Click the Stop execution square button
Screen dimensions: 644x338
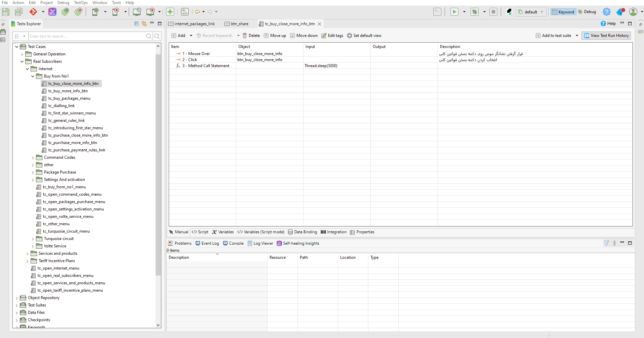click(x=493, y=12)
